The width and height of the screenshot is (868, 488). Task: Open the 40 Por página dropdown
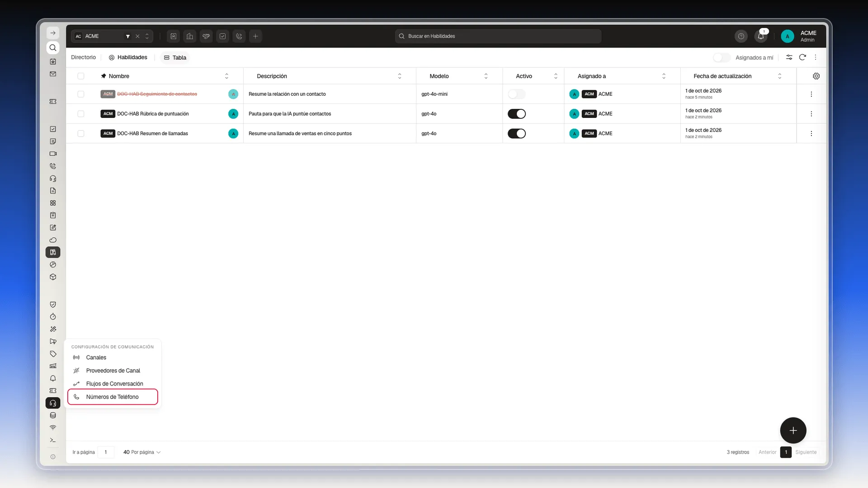tap(142, 452)
